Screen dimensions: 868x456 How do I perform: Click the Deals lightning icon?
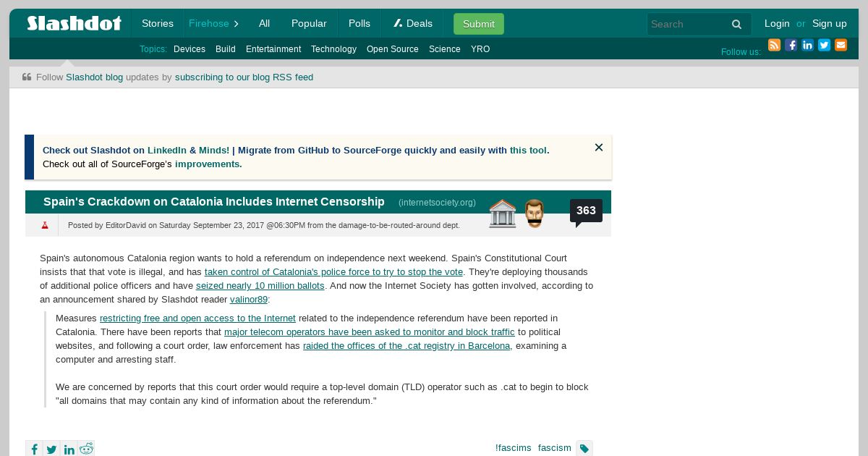(x=398, y=23)
